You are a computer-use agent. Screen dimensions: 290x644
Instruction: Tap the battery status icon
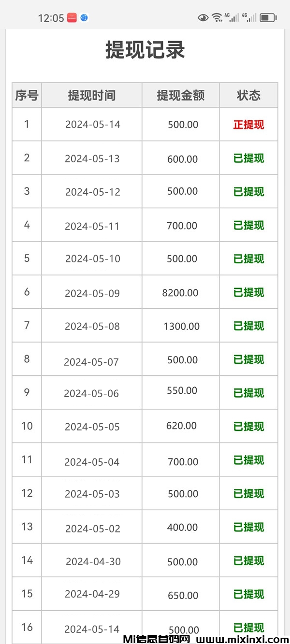pos(268,18)
